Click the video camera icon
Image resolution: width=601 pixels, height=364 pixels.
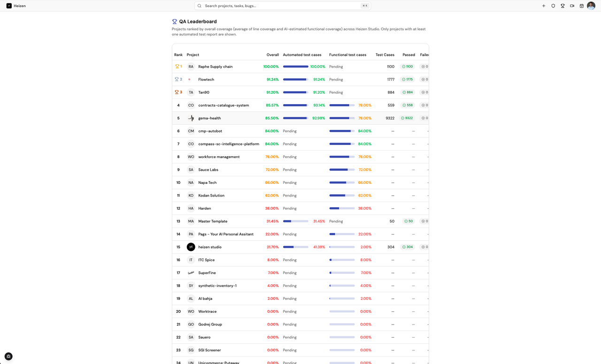572,6
